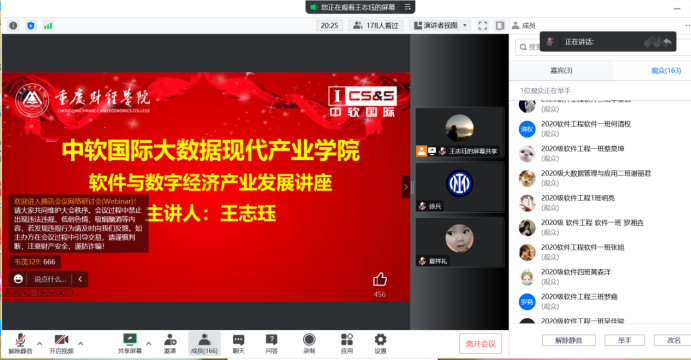Screen dimensions: 691x360
Task: Toggle fullscreen view icon in top bar
Action: (483, 26)
